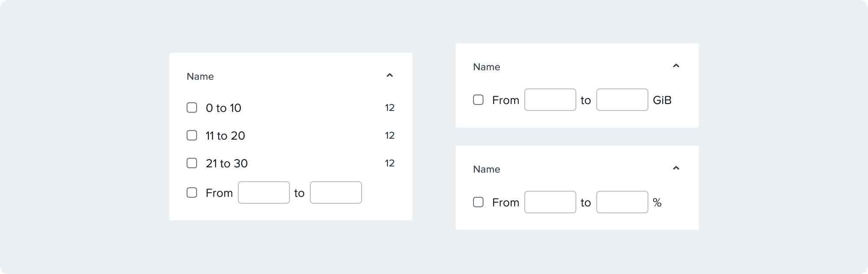Collapse the filter panel with % unit
Image resolution: width=868 pixels, height=274 pixels.
[x=676, y=169]
